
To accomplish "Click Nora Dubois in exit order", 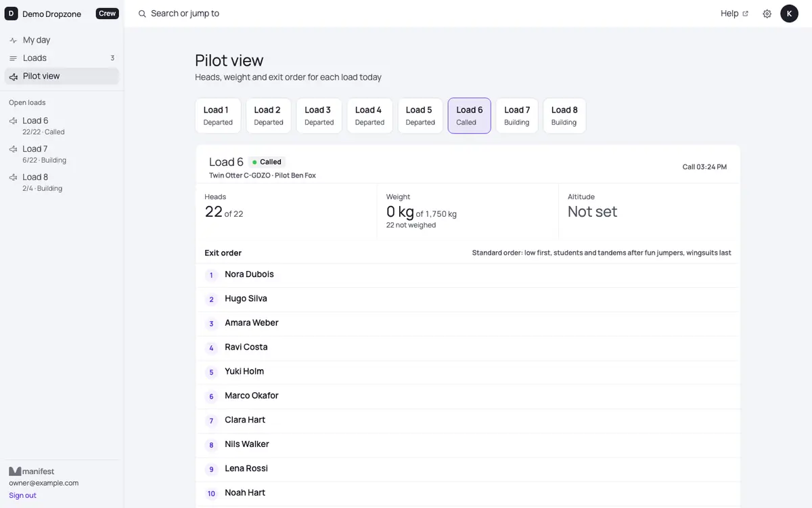I will point(249,274).
